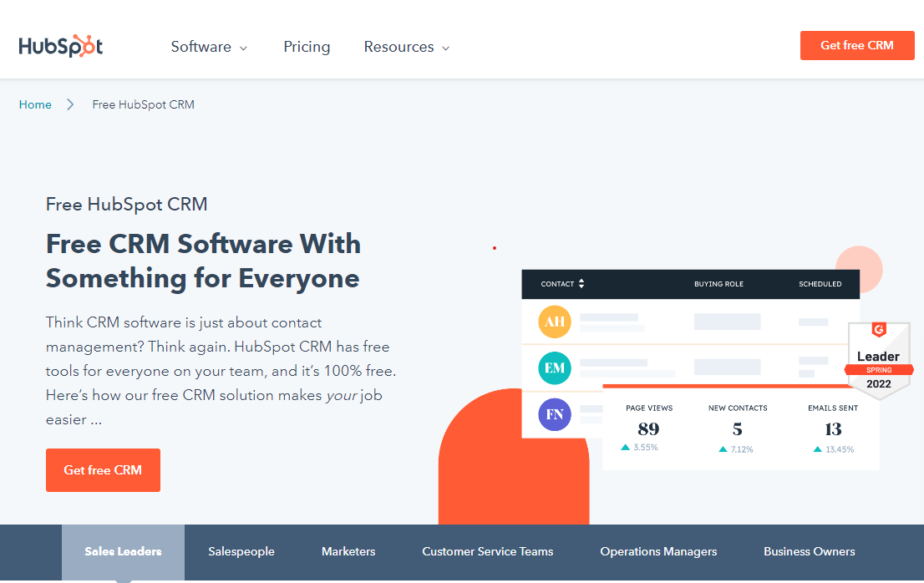Click the EM contact avatar
The height and width of the screenshot is (583, 924).
click(x=555, y=368)
